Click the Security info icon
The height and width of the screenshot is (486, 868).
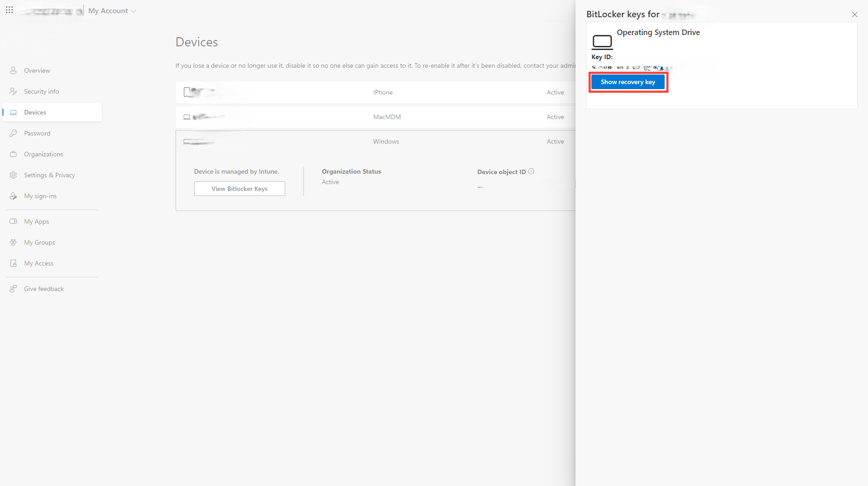[13, 91]
